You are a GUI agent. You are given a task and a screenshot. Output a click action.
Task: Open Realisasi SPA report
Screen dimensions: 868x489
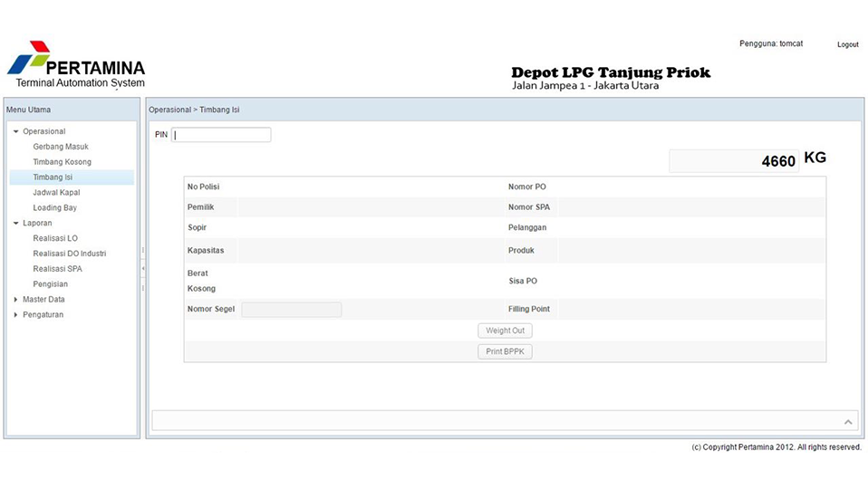point(58,269)
